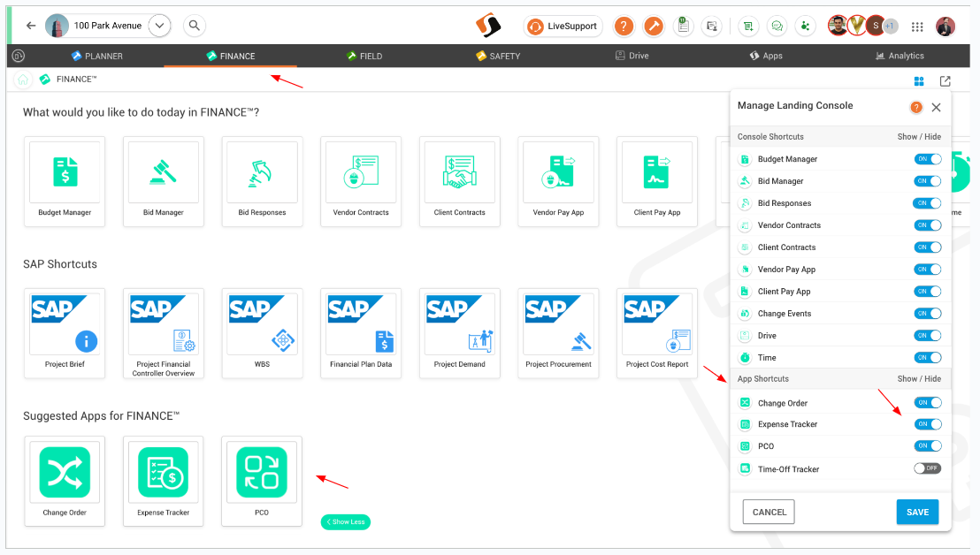Open the user profile avatar
The width and height of the screenshot is (980, 555).
945,27
